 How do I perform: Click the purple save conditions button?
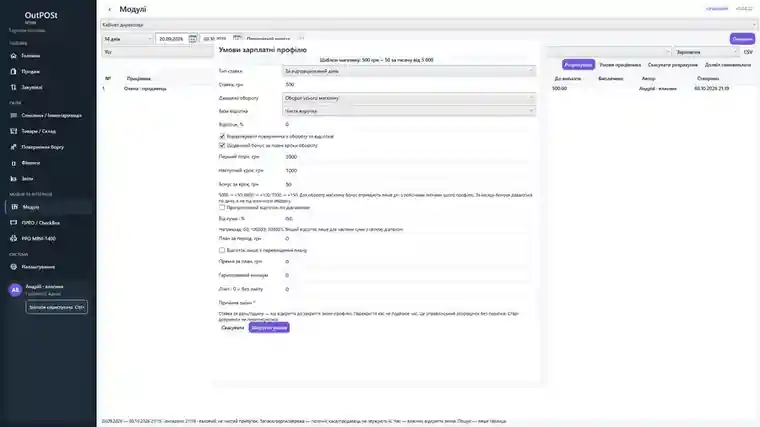pyautogui.click(x=269, y=328)
